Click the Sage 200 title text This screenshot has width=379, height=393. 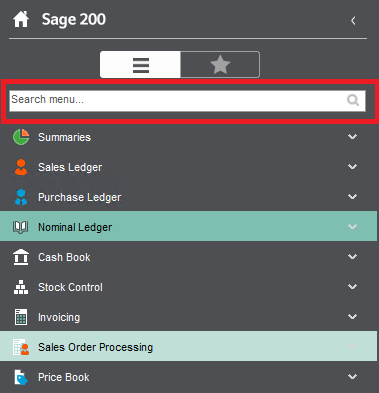(74, 20)
